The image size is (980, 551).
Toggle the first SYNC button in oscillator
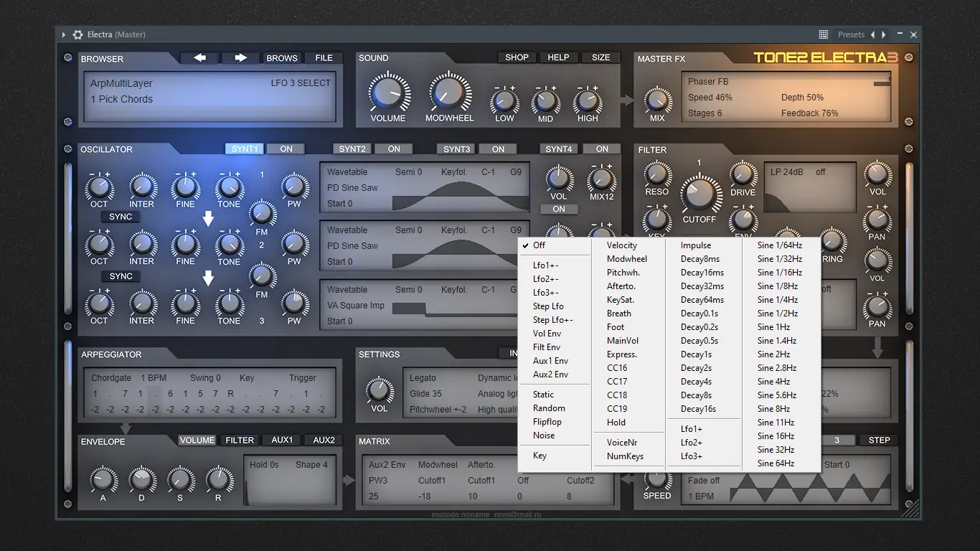tap(121, 217)
